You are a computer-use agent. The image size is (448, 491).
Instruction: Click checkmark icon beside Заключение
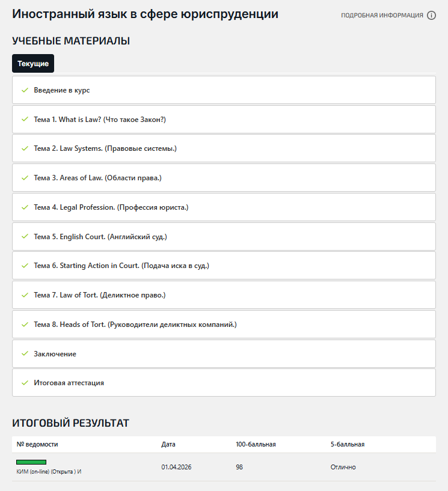tap(25, 354)
